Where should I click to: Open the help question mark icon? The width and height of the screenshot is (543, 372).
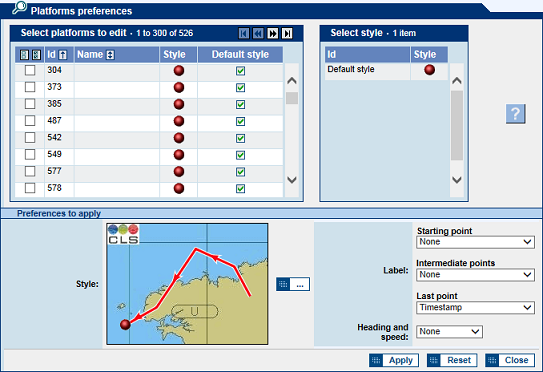click(x=515, y=114)
